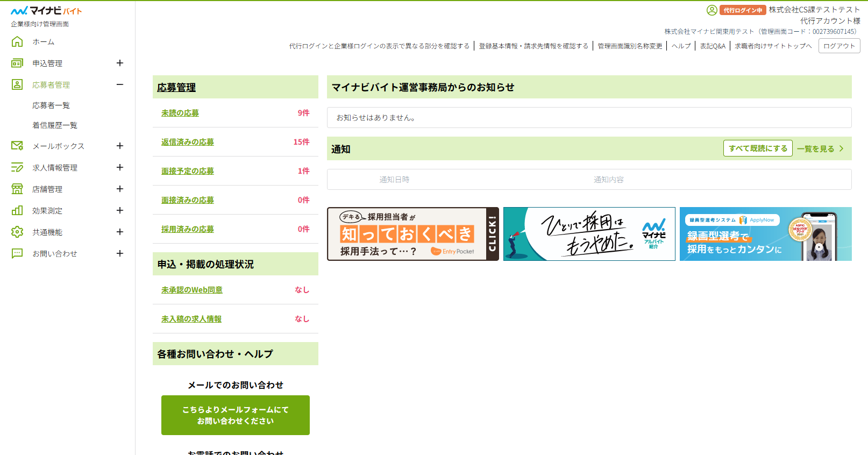Expand the 店舗管理 submenu plus sign

(x=120, y=189)
